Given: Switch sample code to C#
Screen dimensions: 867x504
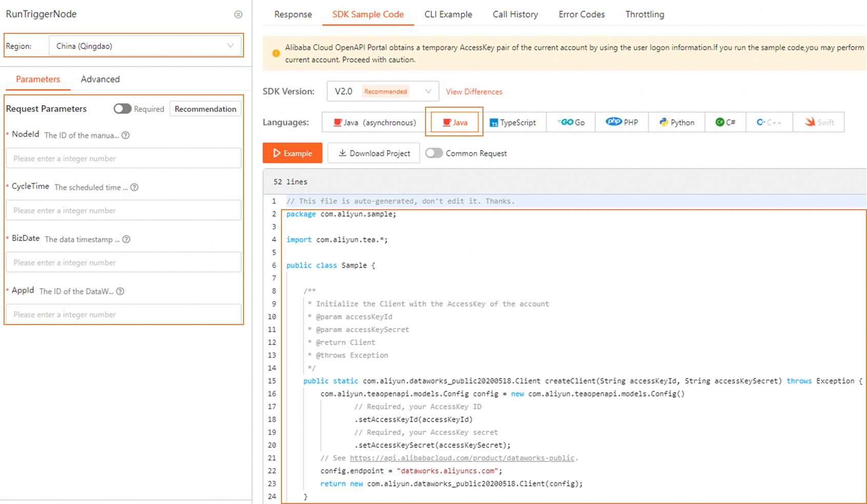Looking at the screenshot, I should [725, 122].
